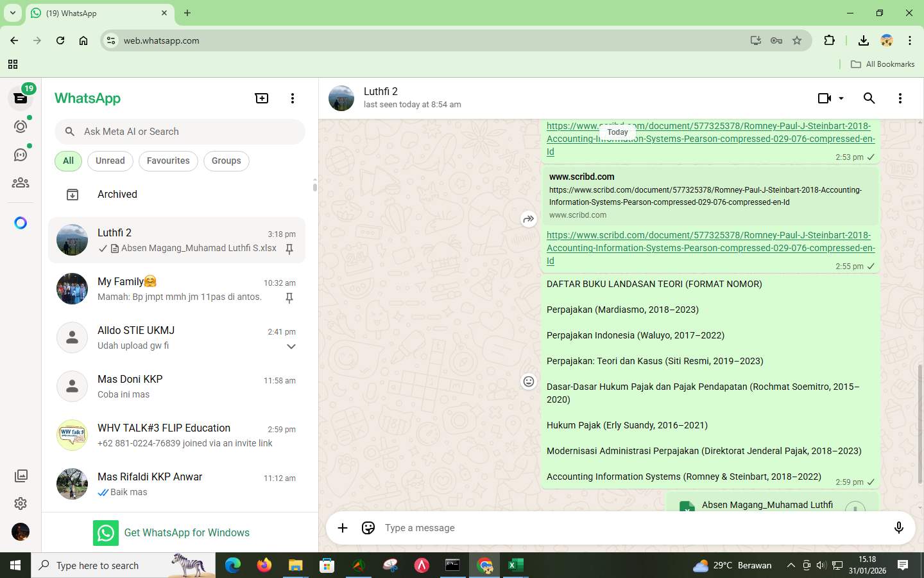
Task: Open the Excel taskbar icon
Action: tap(516, 565)
